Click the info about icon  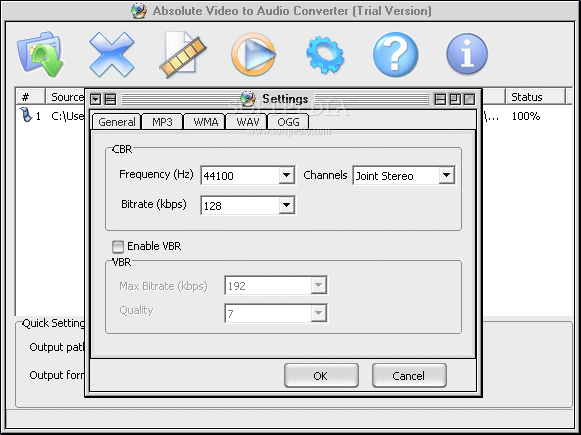467,54
